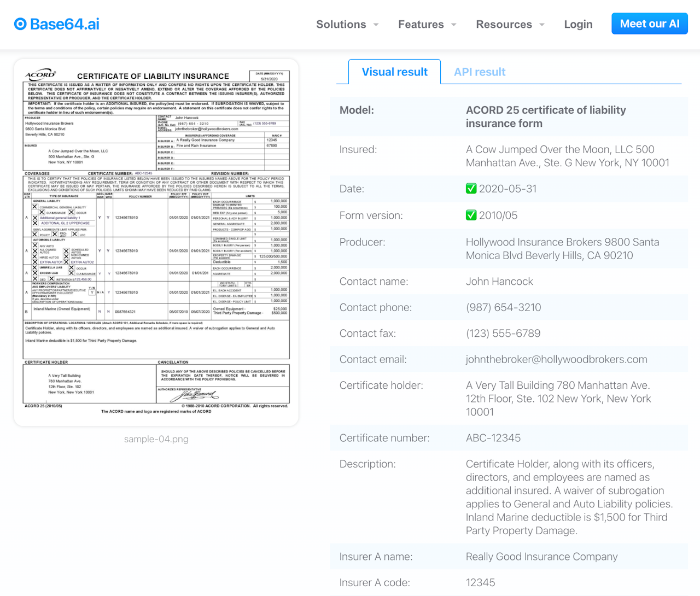Click the Description: field label
The height and width of the screenshot is (596, 700).
tap(367, 464)
